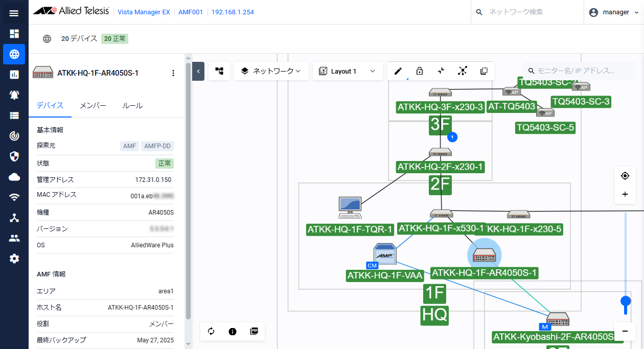Image resolution: width=644 pixels, height=349 pixels.
Task: Click the blue badge numbered 1 on map
Action: (x=452, y=137)
